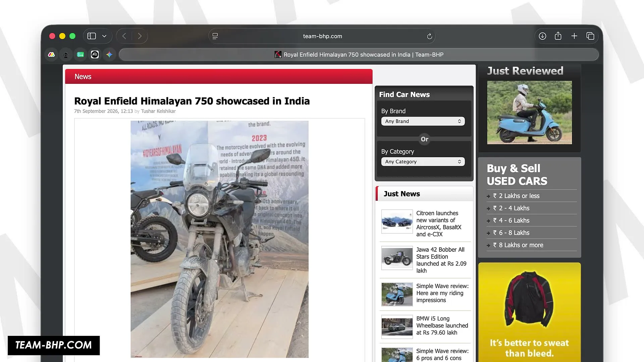
Task: Click the Jawa 42 Bobber thumbnail
Action: click(397, 258)
